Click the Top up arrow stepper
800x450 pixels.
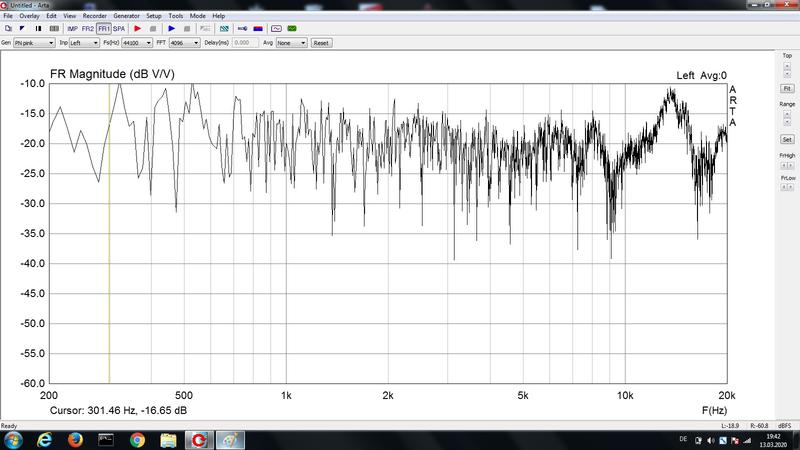click(787, 66)
